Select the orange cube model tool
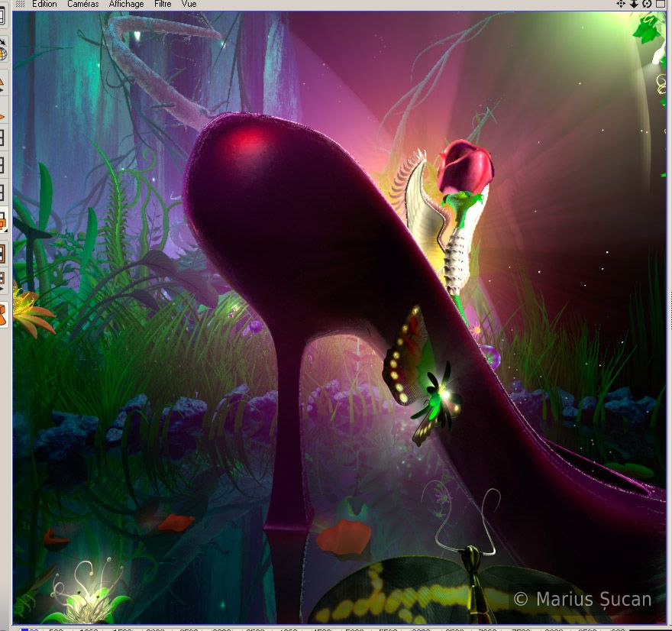 [3, 313]
